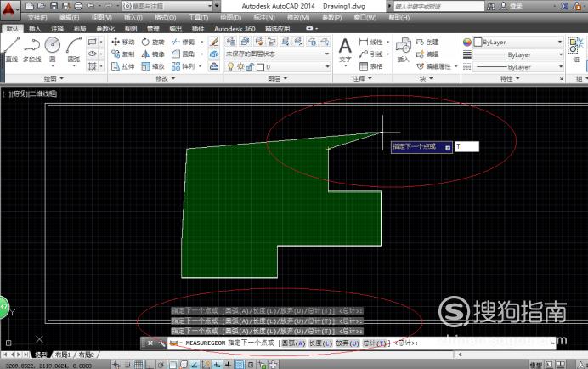The width and height of the screenshot is (588, 369).
Task: Toggle Ortho mode in status bar
Action: [x=150, y=365]
